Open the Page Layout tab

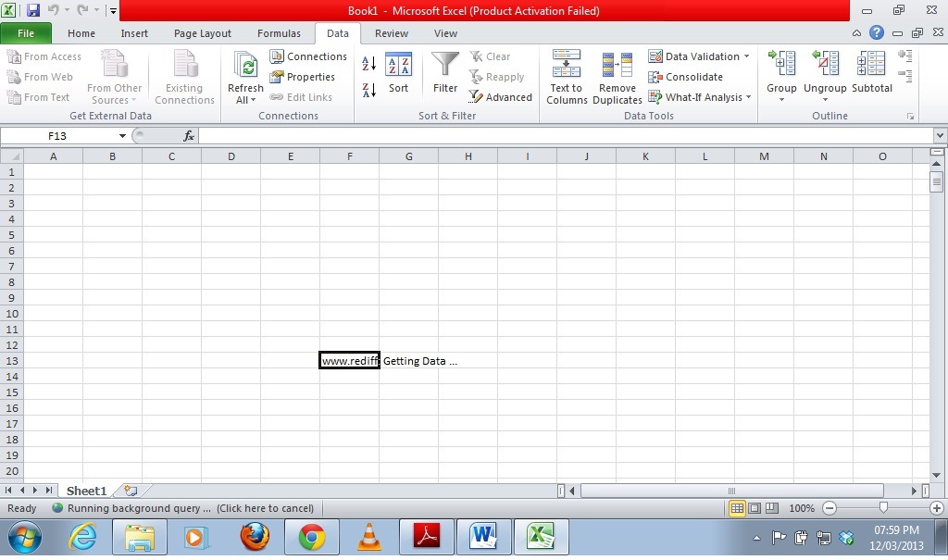tap(203, 33)
